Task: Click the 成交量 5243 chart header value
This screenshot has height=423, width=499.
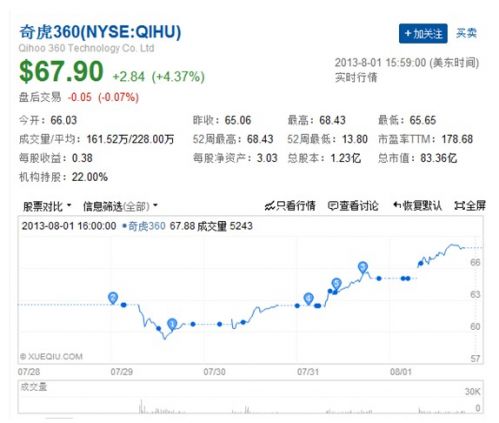Action: (225, 226)
